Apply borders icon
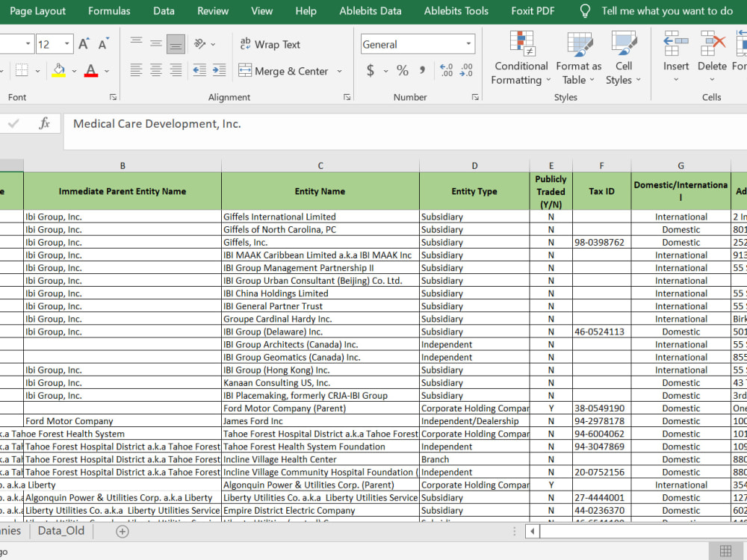Image resolution: width=747 pixels, height=560 pixels. click(22, 70)
